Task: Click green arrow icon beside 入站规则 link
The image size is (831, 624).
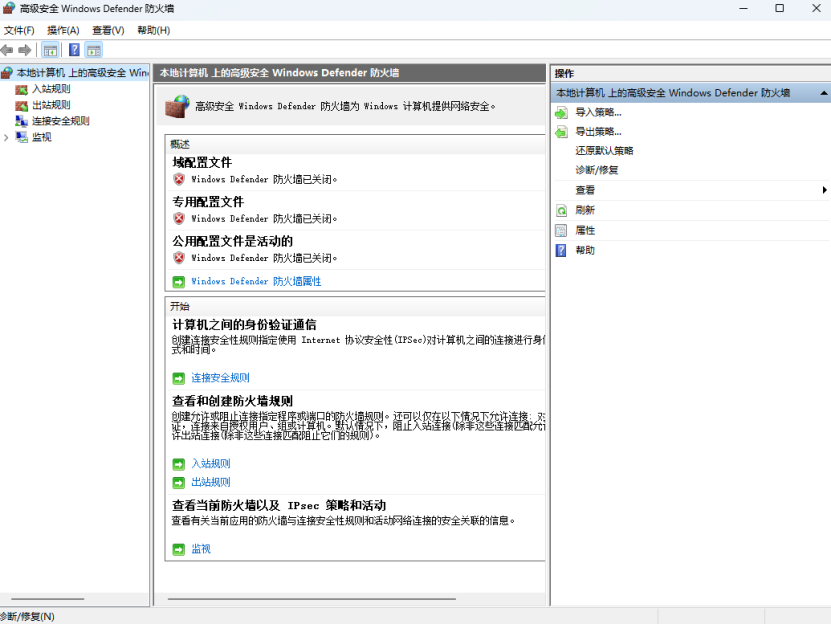Action: [179, 464]
